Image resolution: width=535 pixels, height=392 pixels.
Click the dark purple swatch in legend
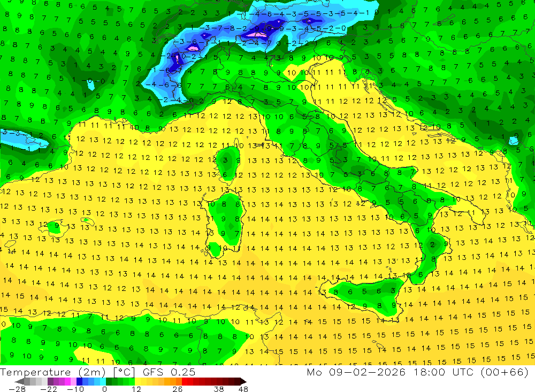click(x=50, y=381)
